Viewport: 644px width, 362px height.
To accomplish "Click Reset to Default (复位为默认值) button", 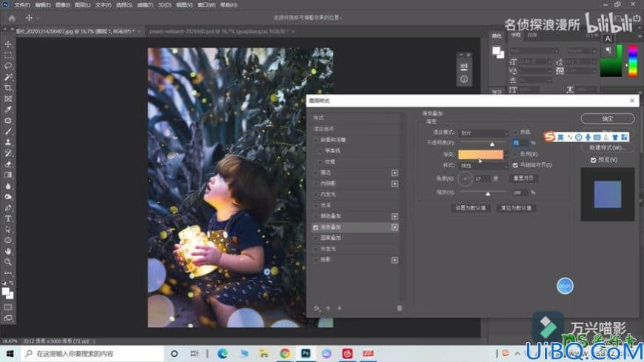I will pyautogui.click(x=516, y=208).
